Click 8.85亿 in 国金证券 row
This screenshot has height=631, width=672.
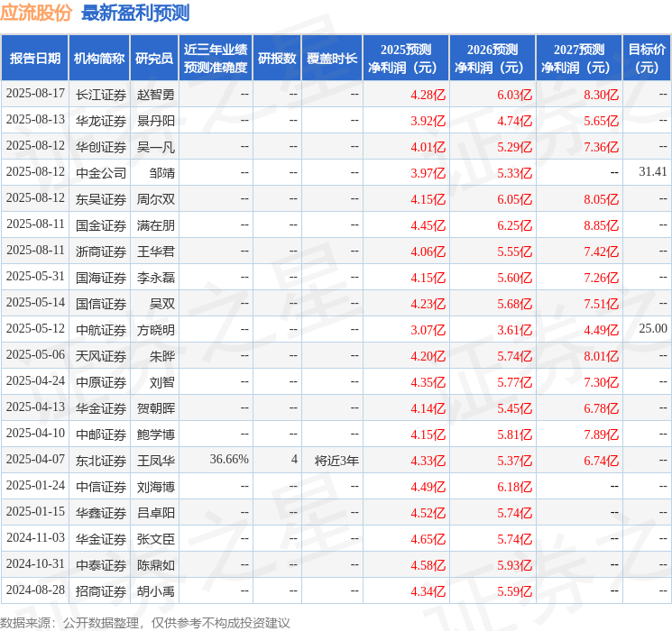tap(602, 225)
